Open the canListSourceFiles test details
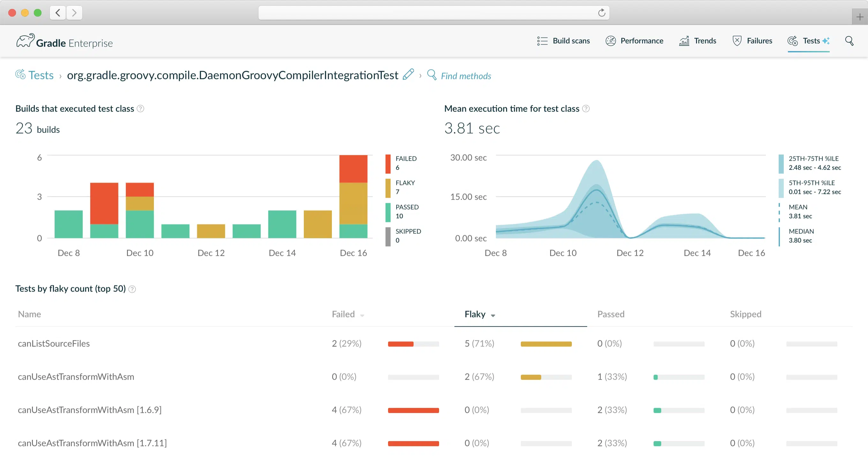 tap(54, 343)
